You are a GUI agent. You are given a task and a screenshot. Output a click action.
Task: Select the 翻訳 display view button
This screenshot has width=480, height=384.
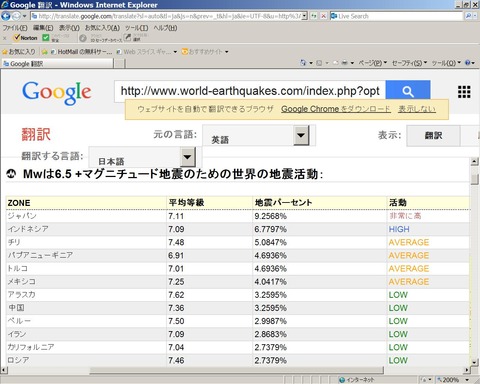(433, 135)
